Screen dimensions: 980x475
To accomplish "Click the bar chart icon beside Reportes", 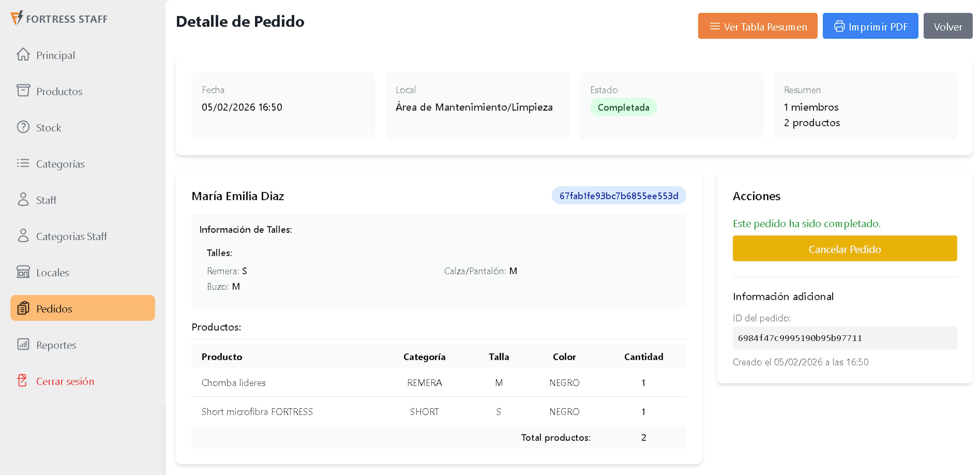I will pos(23,345).
